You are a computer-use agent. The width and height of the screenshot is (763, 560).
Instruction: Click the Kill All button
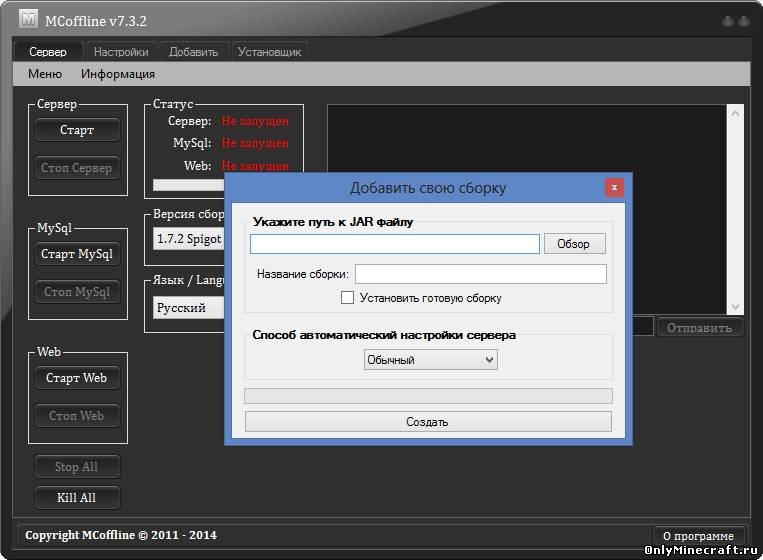(77, 497)
